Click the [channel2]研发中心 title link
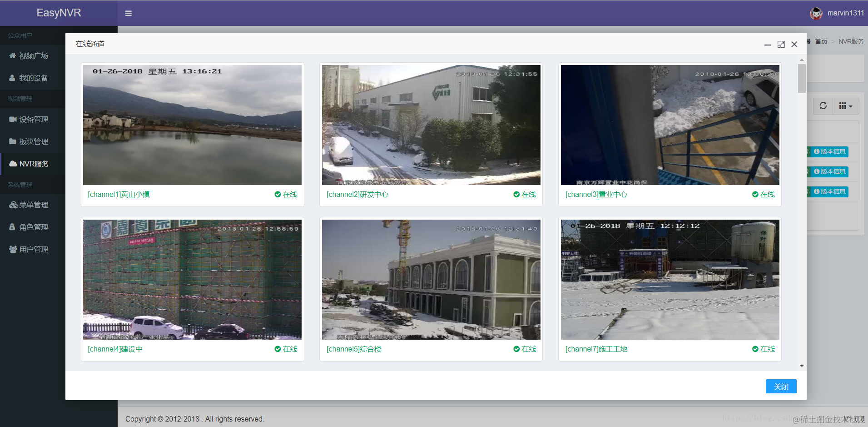The height and width of the screenshot is (427, 868). (x=357, y=195)
